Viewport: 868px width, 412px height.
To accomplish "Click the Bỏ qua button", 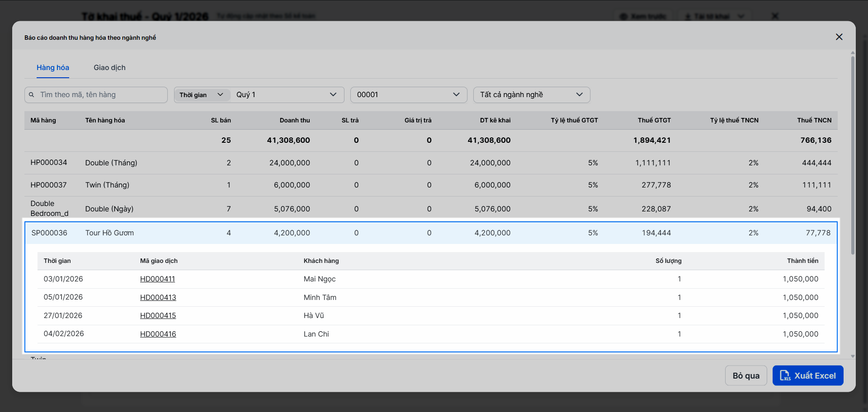I will 746,375.
